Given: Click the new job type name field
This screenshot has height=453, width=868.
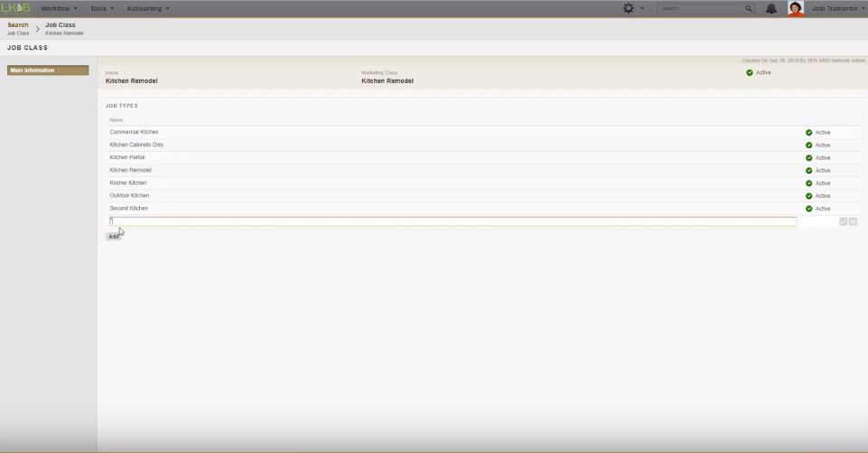Looking at the screenshot, I should [x=452, y=222].
